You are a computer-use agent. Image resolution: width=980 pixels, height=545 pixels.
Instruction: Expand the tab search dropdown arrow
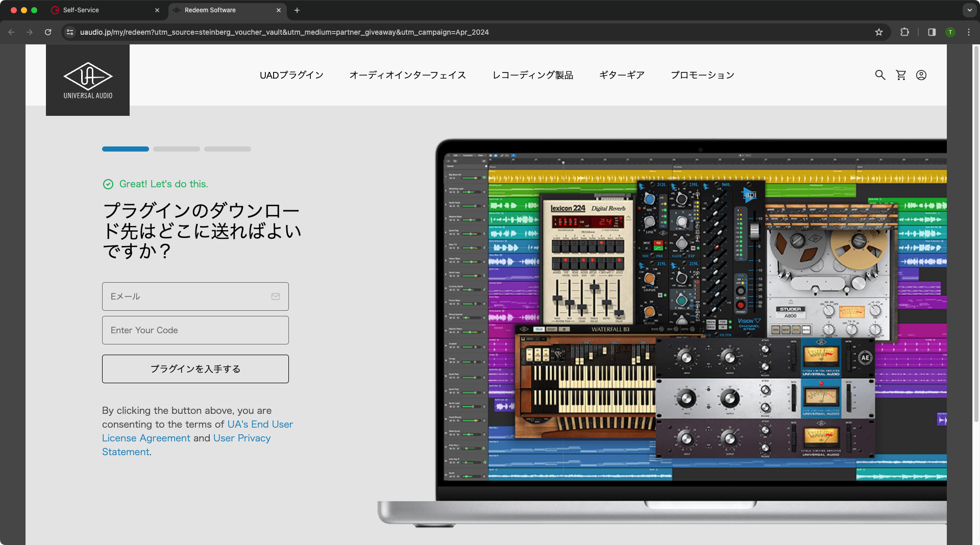click(970, 10)
